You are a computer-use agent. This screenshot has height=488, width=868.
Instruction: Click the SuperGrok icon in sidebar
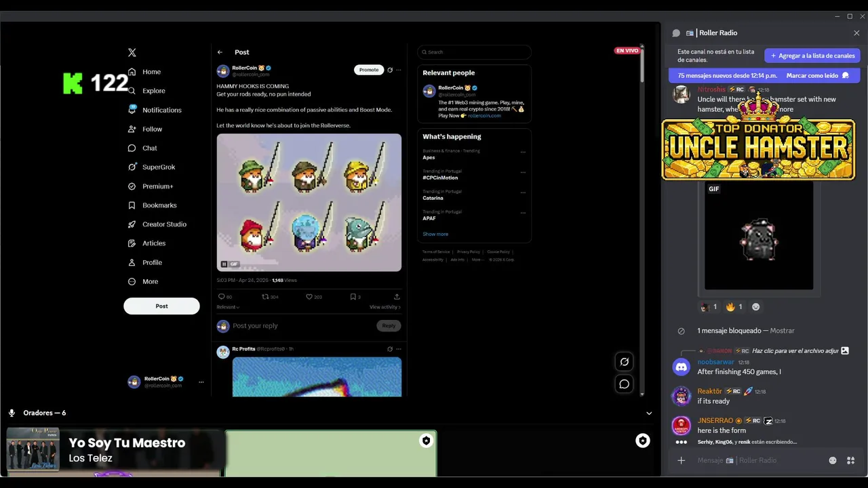(132, 167)
